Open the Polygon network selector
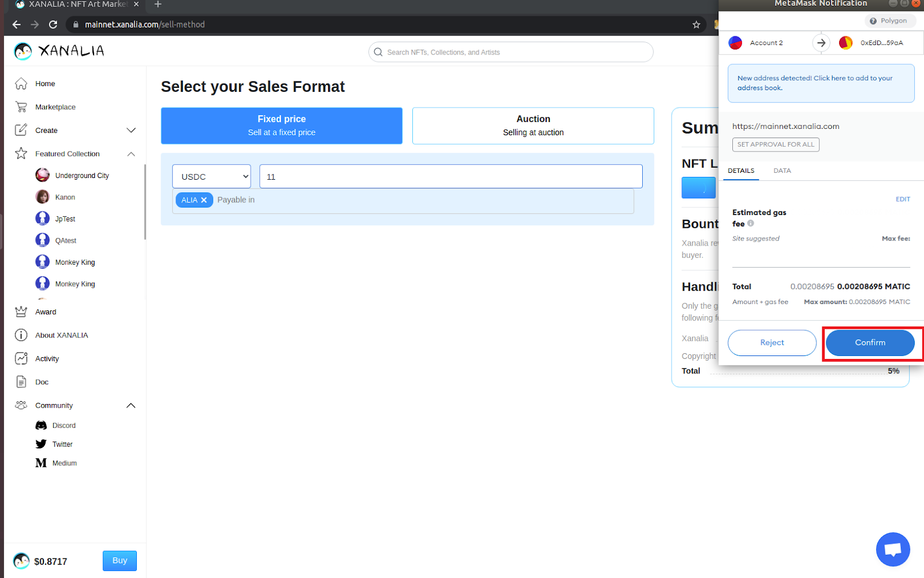This screenshot has height=578, width=924. tap(889, 21)
